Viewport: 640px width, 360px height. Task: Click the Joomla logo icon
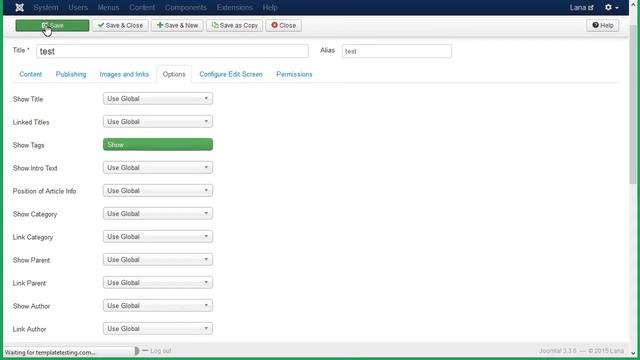[x=19, y=7]
